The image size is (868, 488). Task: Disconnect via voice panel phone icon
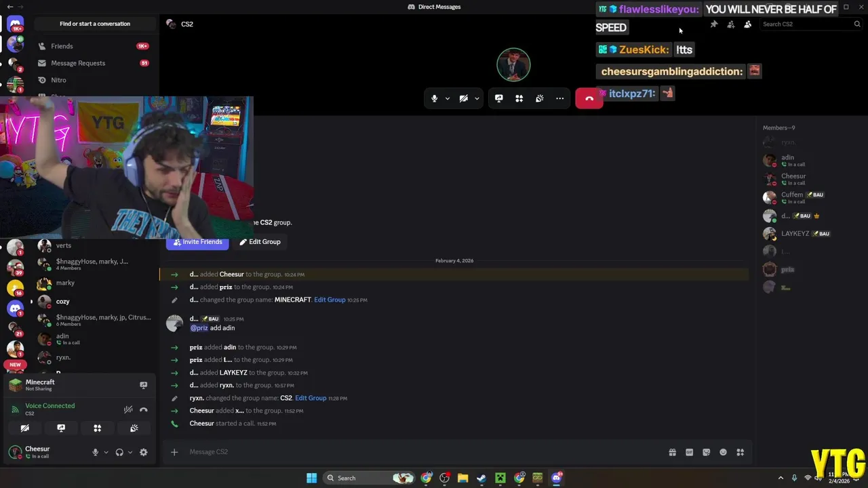[x=144, y=409]
